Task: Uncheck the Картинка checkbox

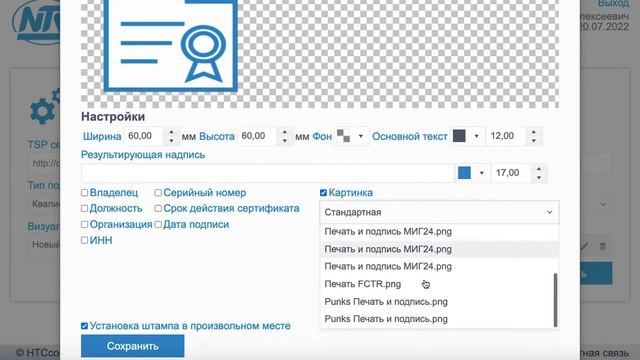Action: 323,193
